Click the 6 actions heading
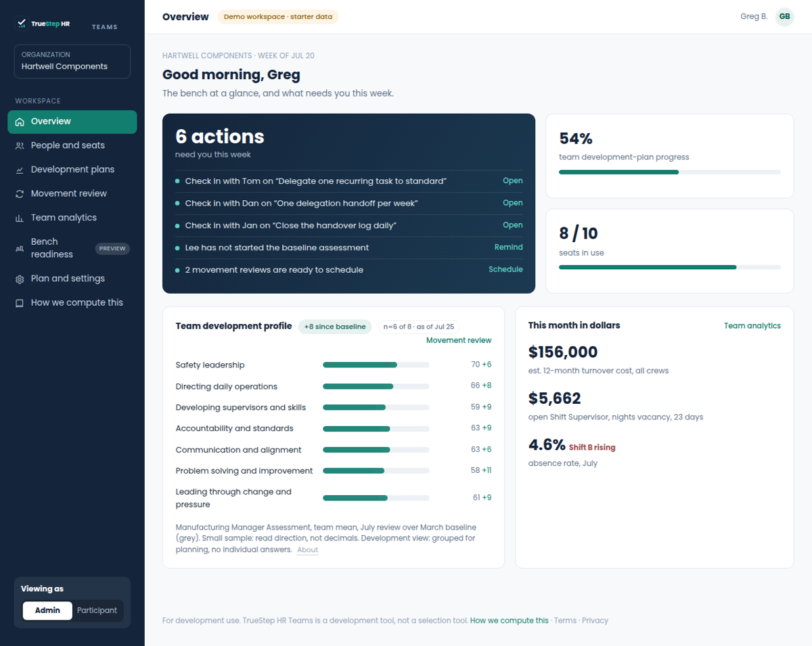The width and height of the screenshot is (812, 646). point(219,137)
